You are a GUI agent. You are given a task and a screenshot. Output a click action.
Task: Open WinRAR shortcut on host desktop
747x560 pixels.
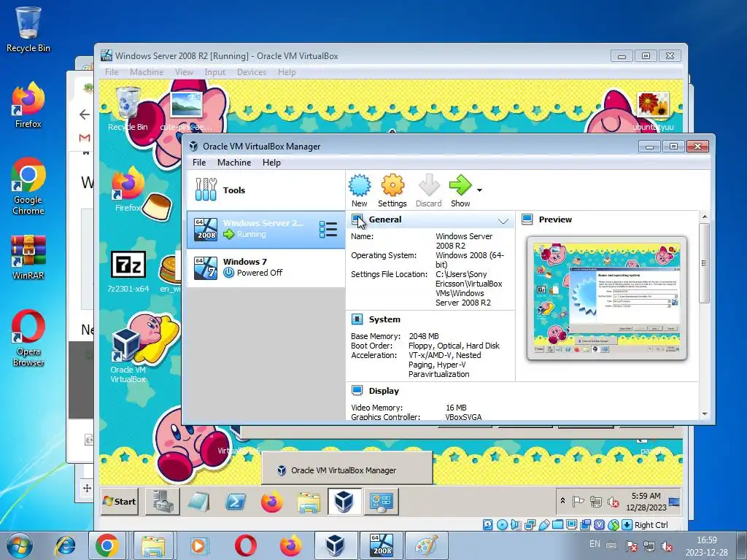[x=28, y=257]
